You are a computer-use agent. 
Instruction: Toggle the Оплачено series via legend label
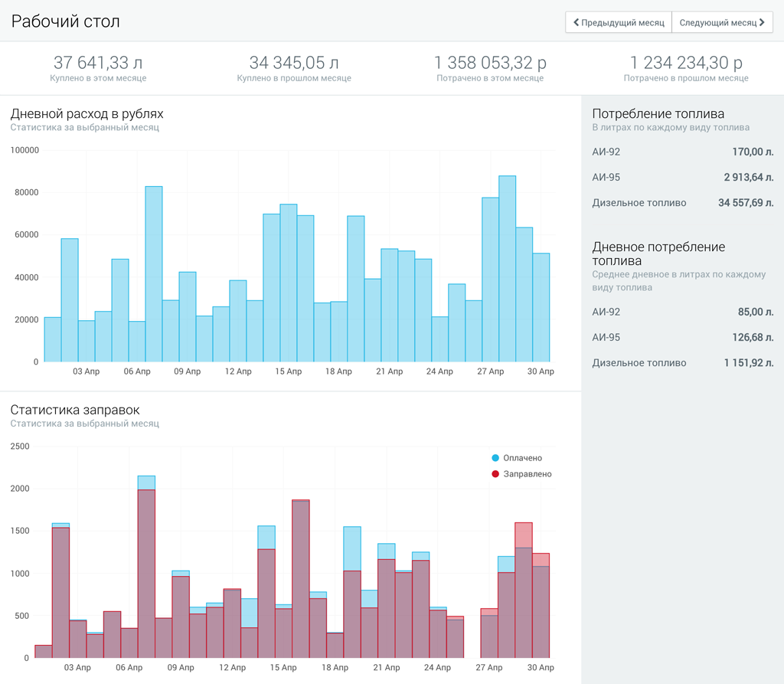click(522, 458)
